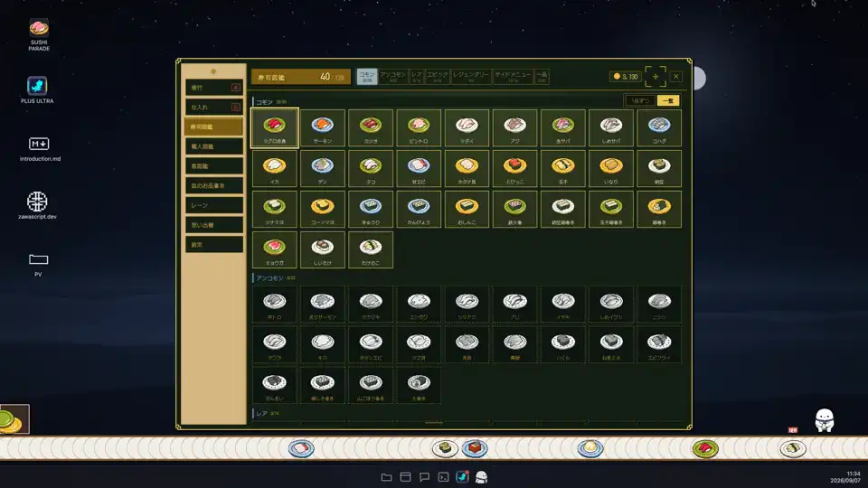Select the コーンマヨ gunkan card

(323, 209)
